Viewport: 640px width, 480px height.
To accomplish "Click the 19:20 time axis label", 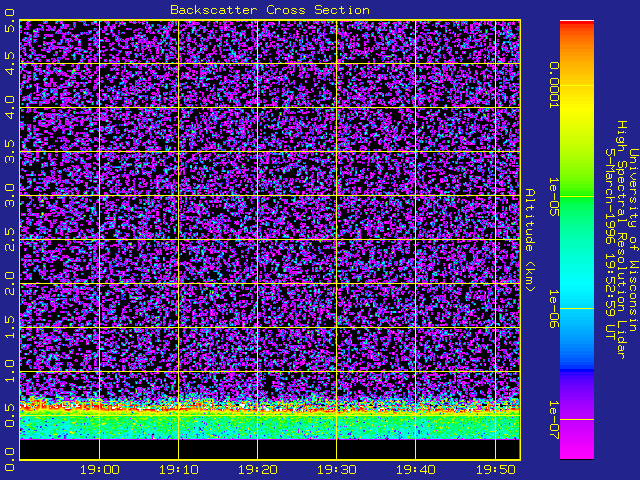I will [x=258, y=470].
